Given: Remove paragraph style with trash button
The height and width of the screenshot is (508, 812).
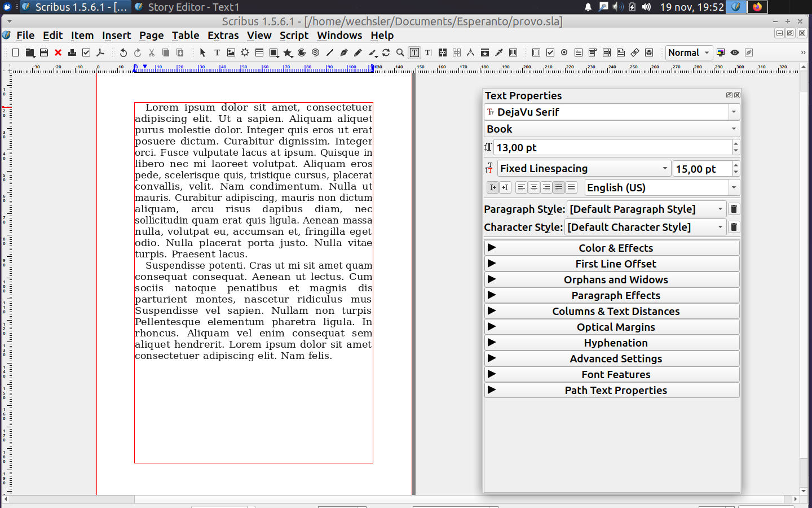Looking at the screenshot, I should click(734, 209).
